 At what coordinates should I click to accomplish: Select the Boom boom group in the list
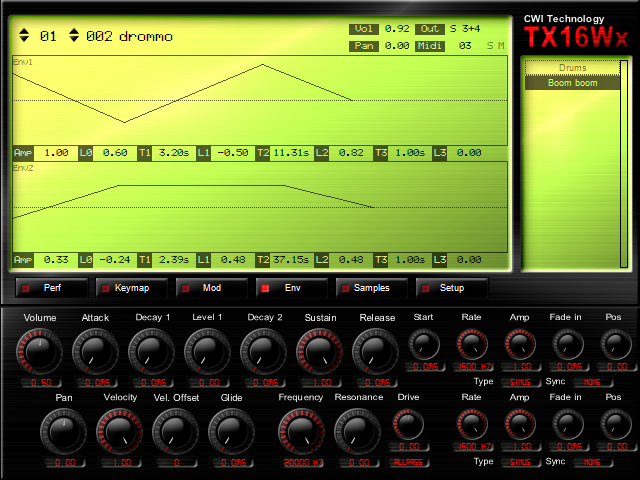point(572,83)
